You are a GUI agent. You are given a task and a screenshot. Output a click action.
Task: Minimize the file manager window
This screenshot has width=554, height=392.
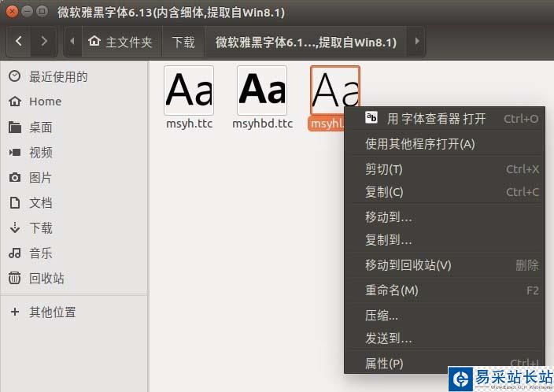tap(27, 12)
